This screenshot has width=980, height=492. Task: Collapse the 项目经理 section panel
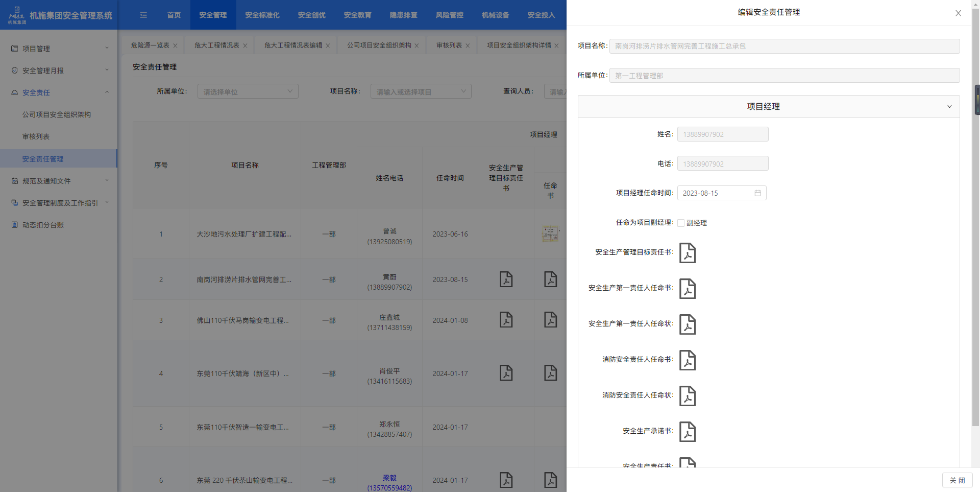coord(949,106)
